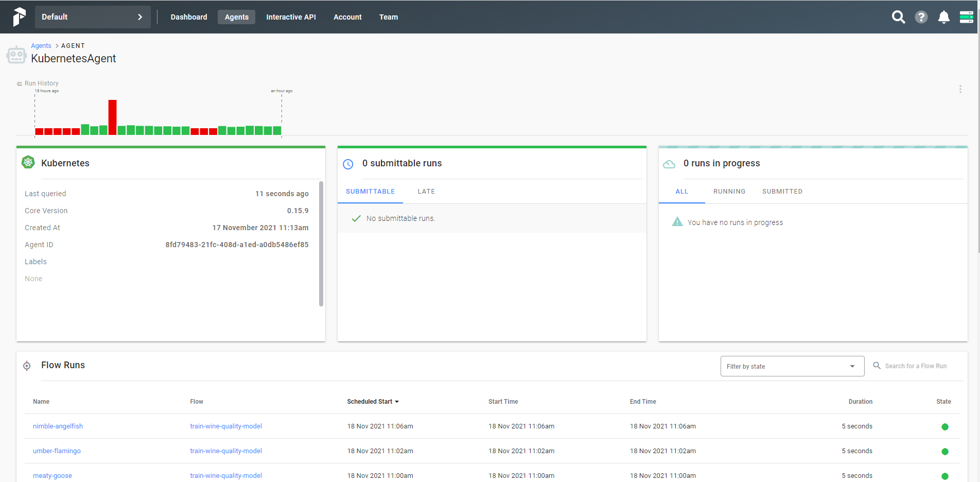Screen dimensions: 980x482
Task: Click the Flow Runs section icon
Action: pos(27,366)
